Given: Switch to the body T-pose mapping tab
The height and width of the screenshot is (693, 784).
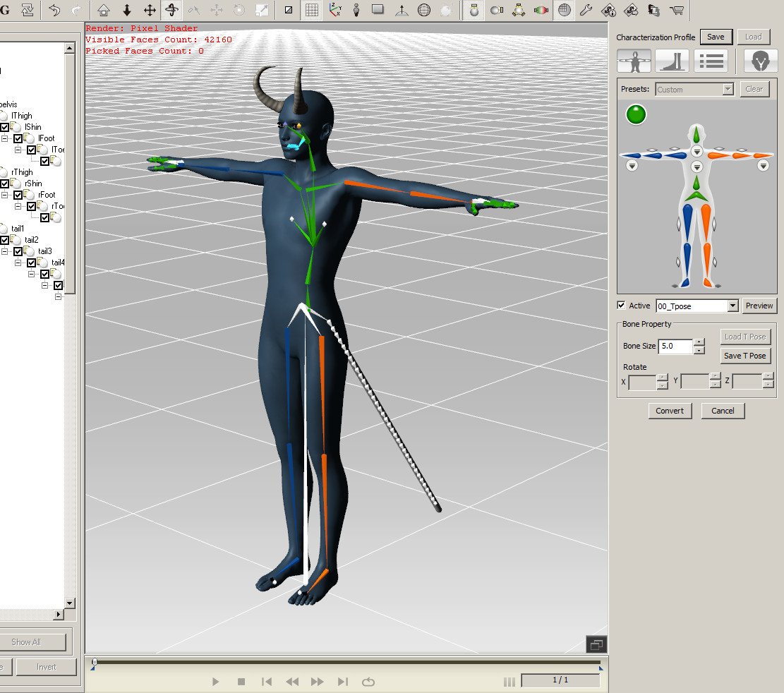Looking at the screenshot, I should [x=634, y=61].
